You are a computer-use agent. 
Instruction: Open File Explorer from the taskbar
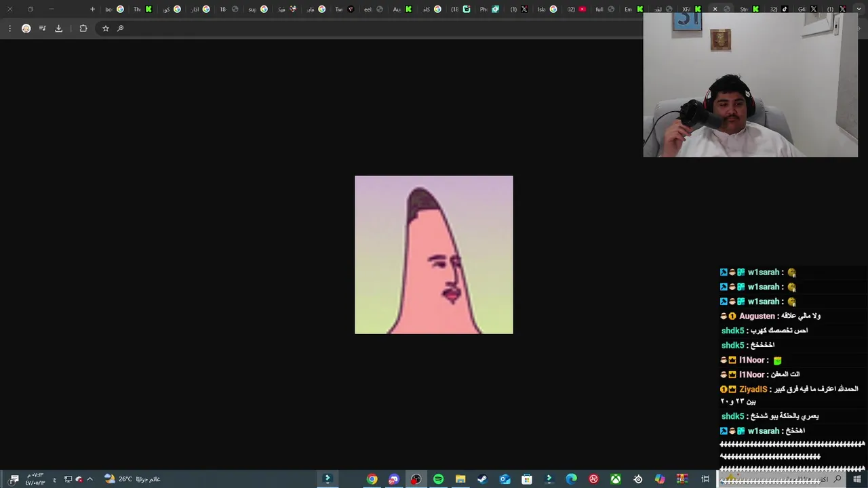tap(460, 479)
